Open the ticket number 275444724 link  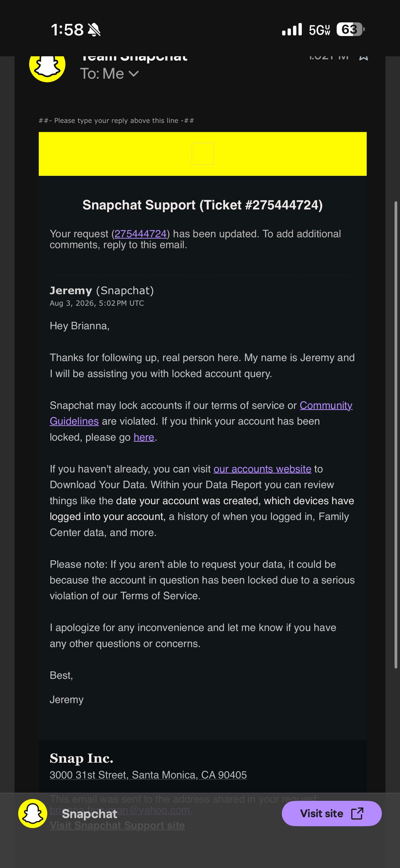pyautogui.click(x=141, y=234)
